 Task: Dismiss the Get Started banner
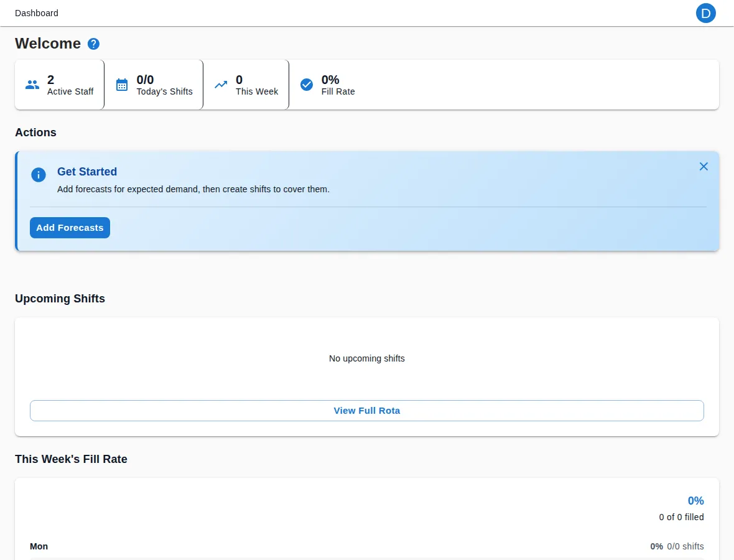pos(704,167)
